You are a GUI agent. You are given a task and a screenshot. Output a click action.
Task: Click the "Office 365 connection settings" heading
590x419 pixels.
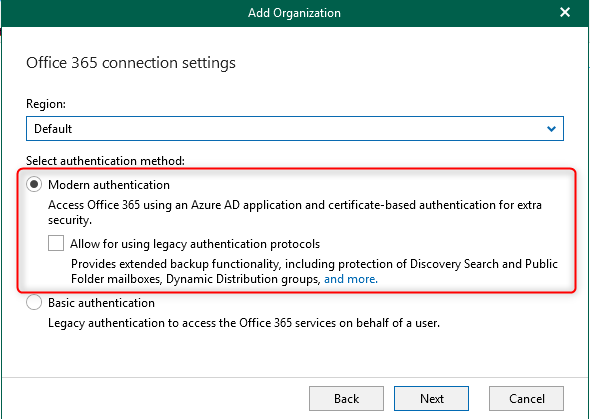131,62
